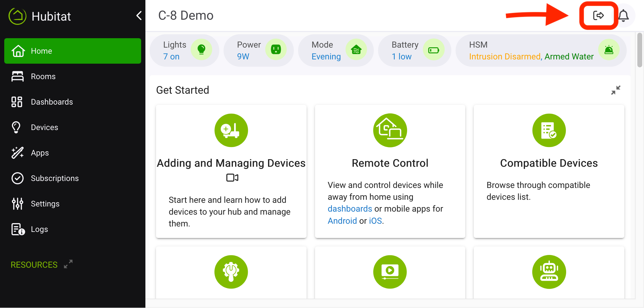Click the logout icon in header
This screenshot has width=644, height=308.
598,15
